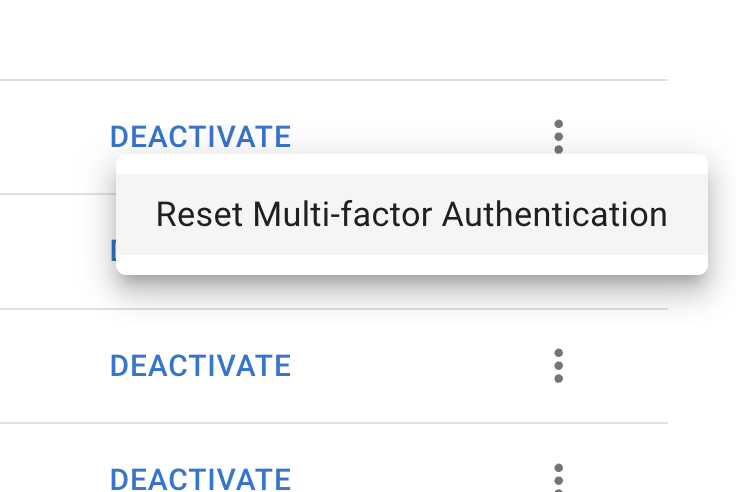736x492 pixels.
Task: Deactivate the user in the last visible row
Action: [x=200, y=479]
